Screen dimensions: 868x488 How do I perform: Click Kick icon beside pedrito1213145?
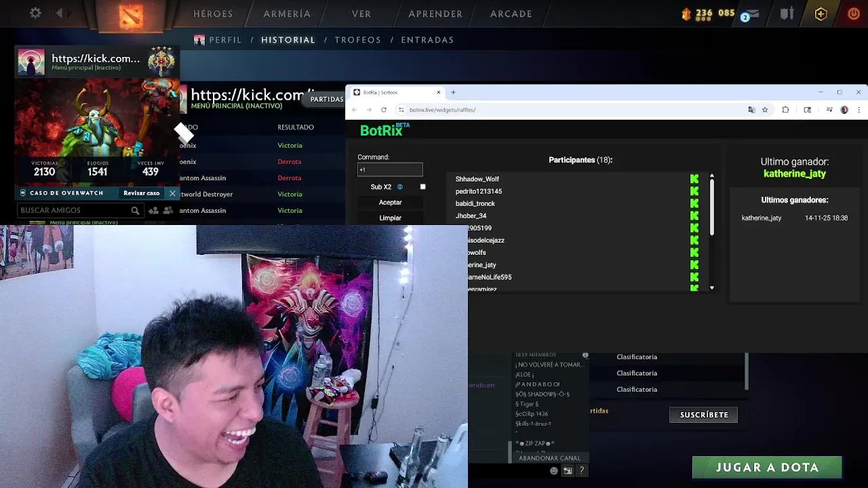(x=694, y=191)
